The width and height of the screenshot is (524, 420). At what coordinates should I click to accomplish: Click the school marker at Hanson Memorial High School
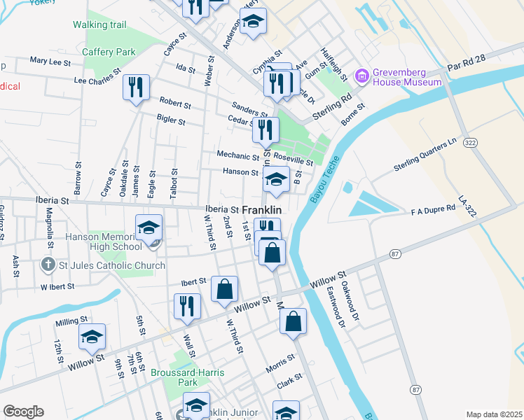pyautogui.click(x=149, y=229)
